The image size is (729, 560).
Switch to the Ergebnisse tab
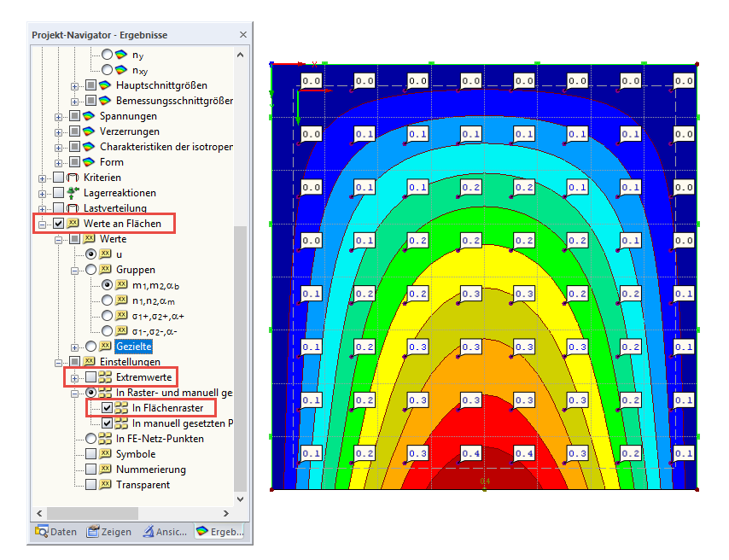click(x=219, y=531)
